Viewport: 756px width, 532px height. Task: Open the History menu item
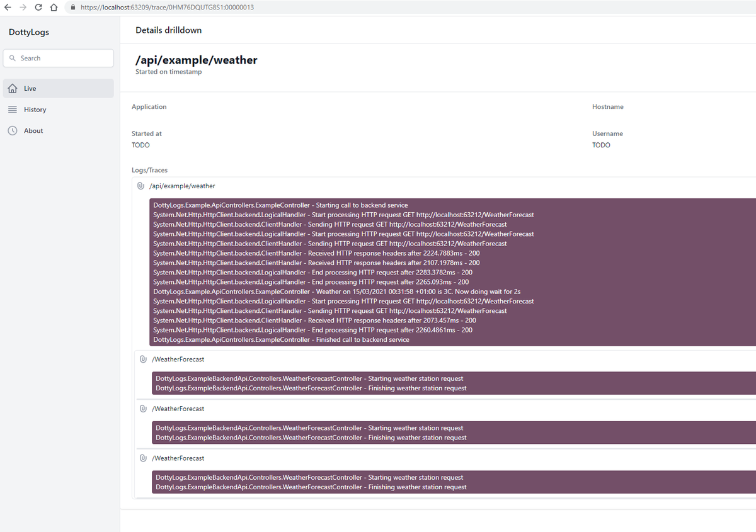(59, 110)
